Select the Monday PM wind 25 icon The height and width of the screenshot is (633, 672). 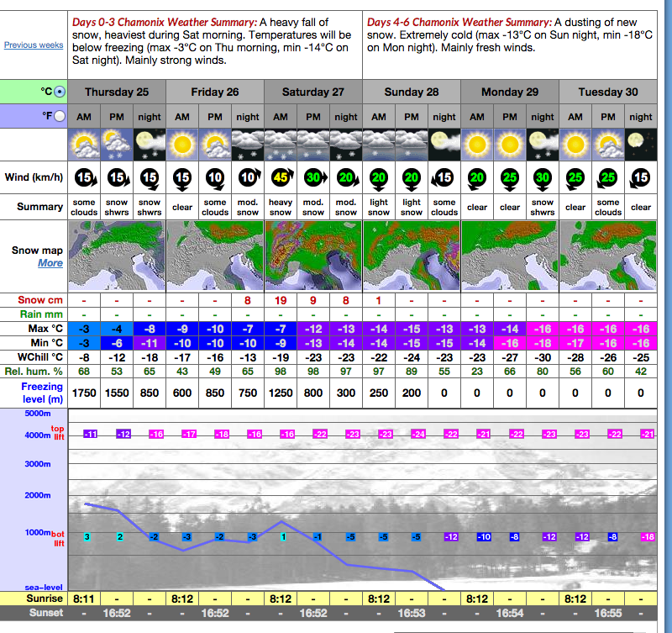pyautogui.click(x=510, y=179)
